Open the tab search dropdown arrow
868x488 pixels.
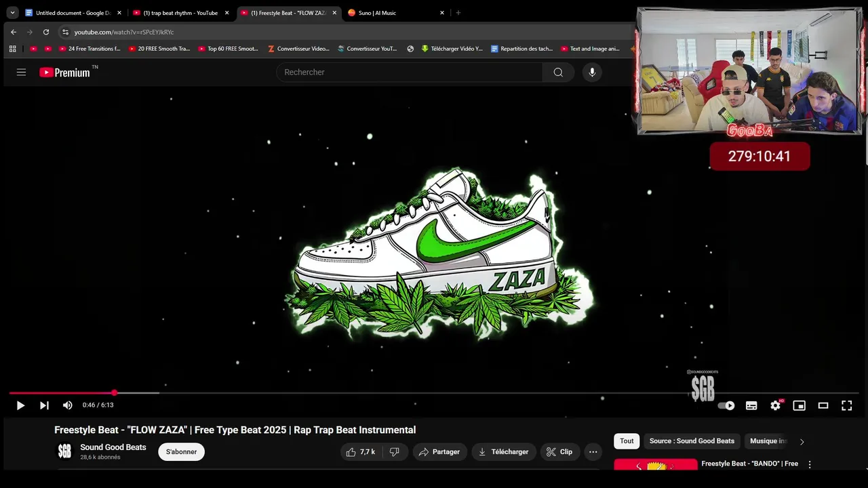click(12, 13)
